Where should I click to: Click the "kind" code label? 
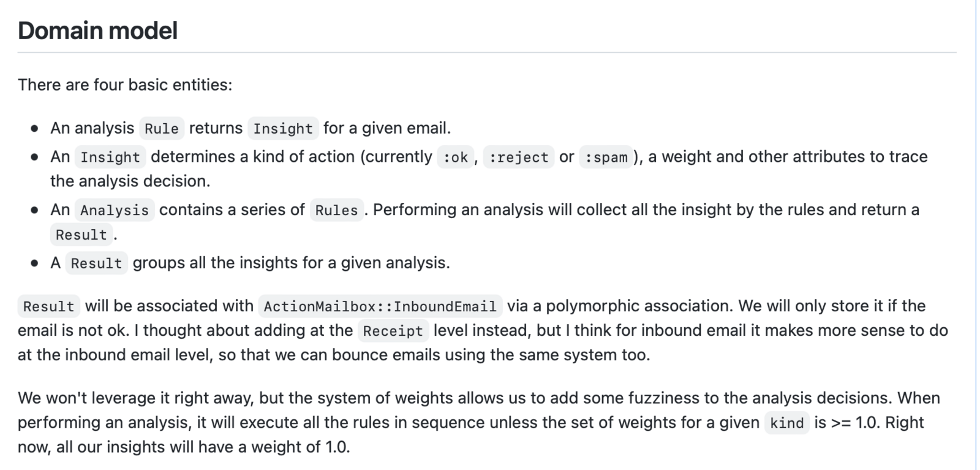click(x=786, y=423)
